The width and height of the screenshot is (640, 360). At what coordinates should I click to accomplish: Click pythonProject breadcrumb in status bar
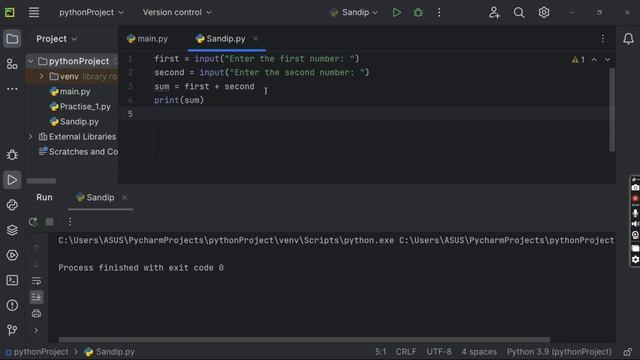coord(37,352)
